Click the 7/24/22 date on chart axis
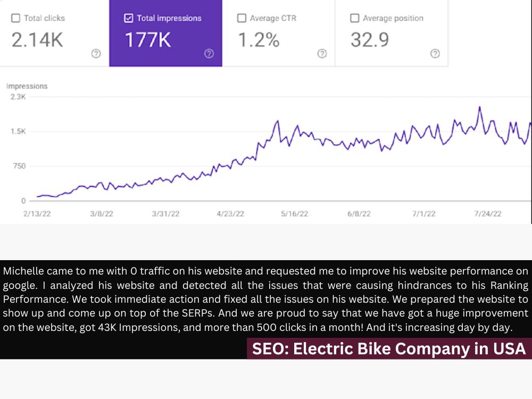Image resolution: width=532 pixels, height=399 pixels. 488,214
